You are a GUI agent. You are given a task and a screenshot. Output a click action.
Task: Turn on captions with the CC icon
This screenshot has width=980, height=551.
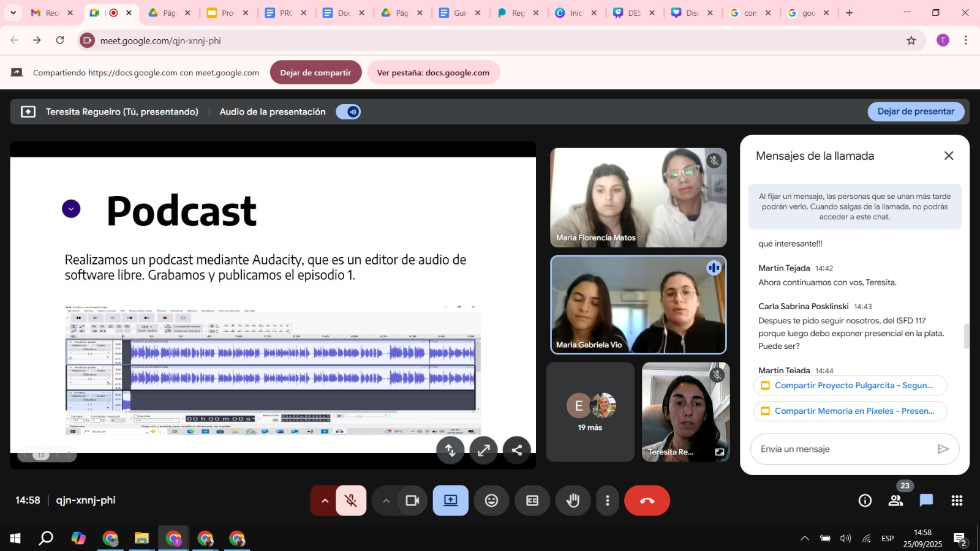point(532,501)
